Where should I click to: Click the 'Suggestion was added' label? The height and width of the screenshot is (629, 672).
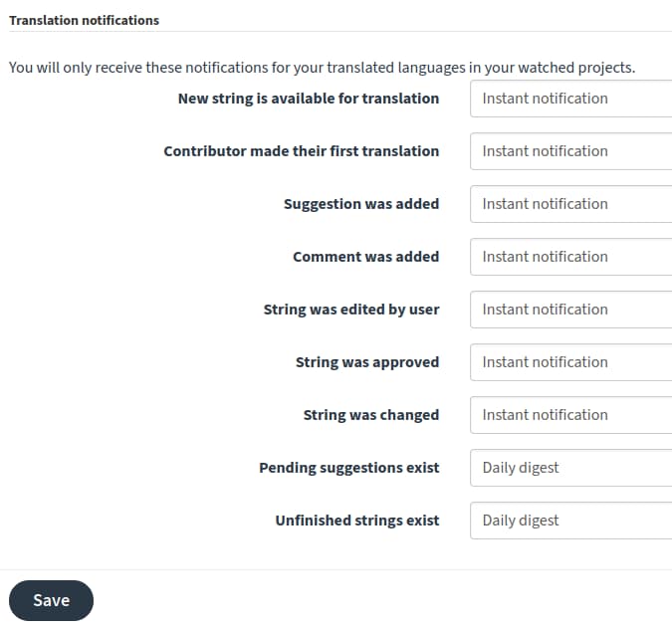[360, 204]
